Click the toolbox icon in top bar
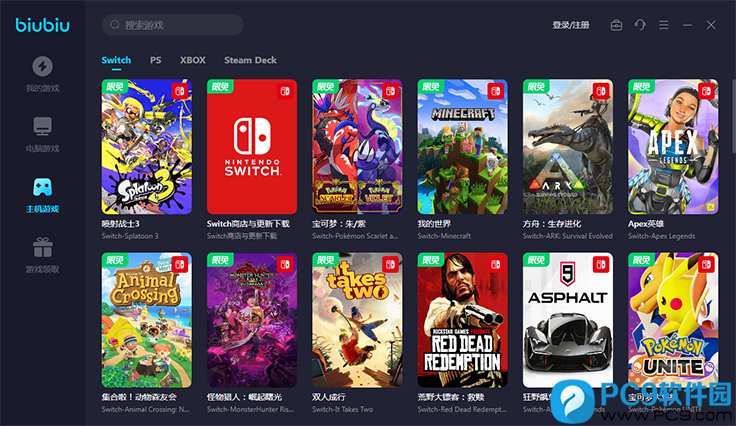736x426 pixels. click(x=616, y=25)
